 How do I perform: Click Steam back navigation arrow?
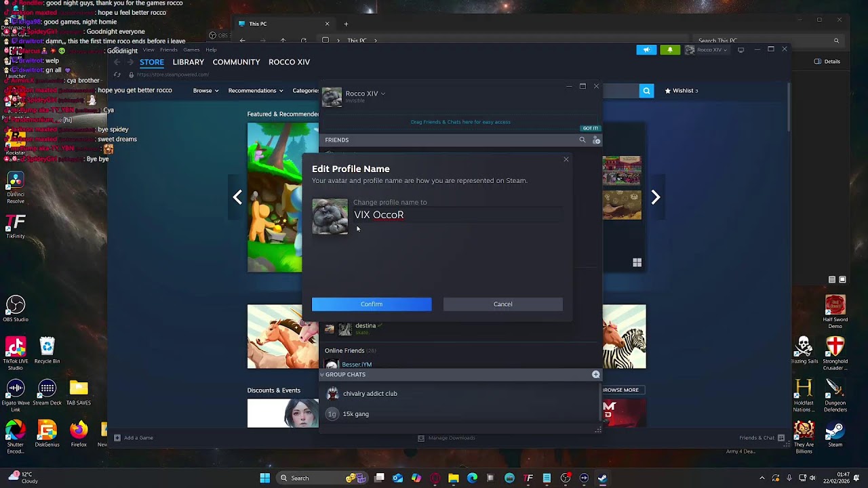click(x=117, y=62)
